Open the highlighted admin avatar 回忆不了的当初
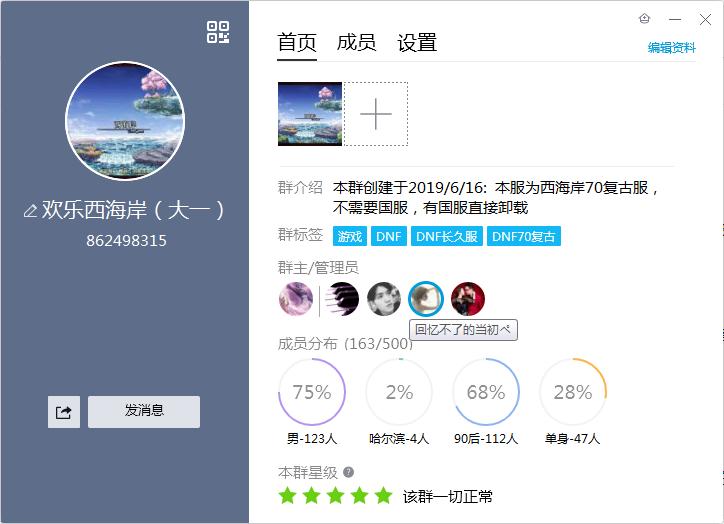Viewport: 724px width, 524px height. (x=426, y=299)
